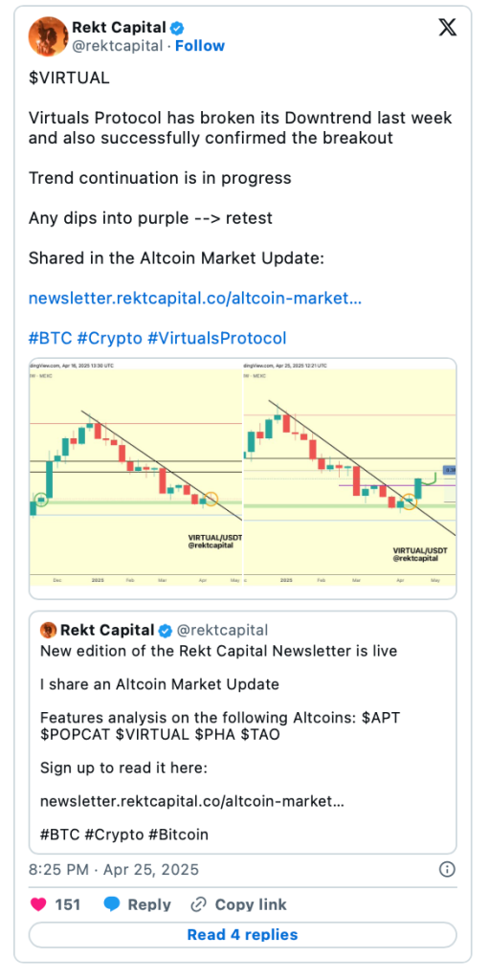Open the @rektcapital handle in header

119,46
